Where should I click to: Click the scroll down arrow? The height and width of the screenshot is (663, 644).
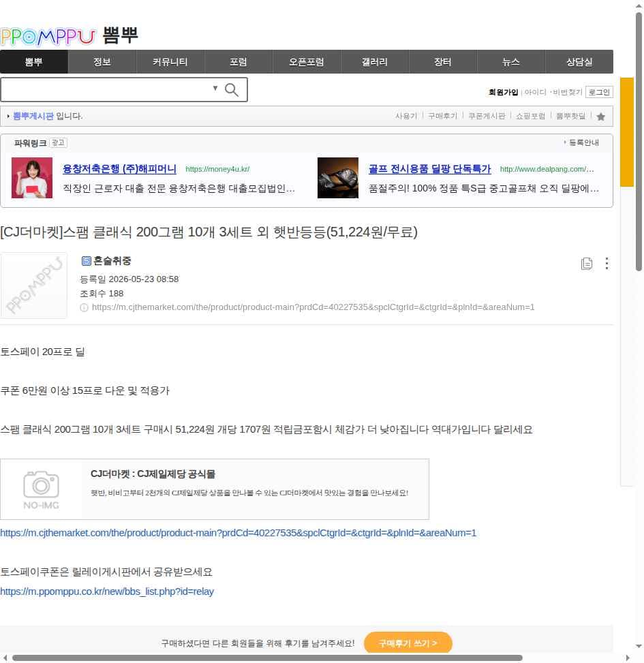tap(639, 646)
